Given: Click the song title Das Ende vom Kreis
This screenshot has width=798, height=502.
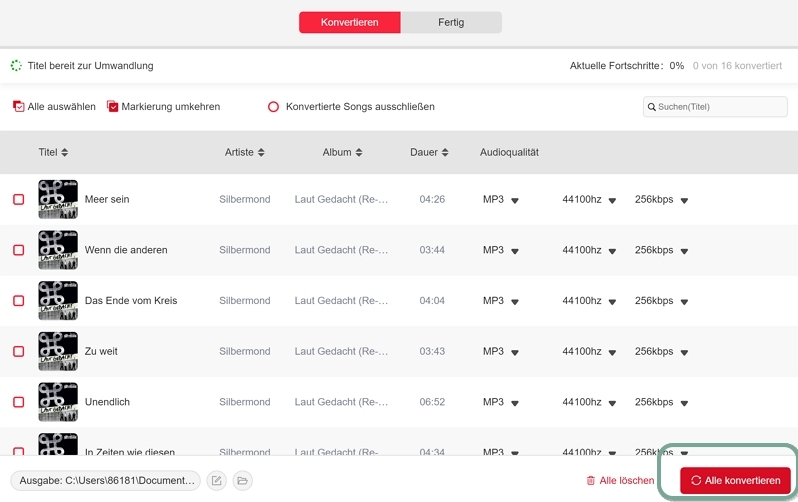Looking at the screenshot, I should [x=131, y=300].
